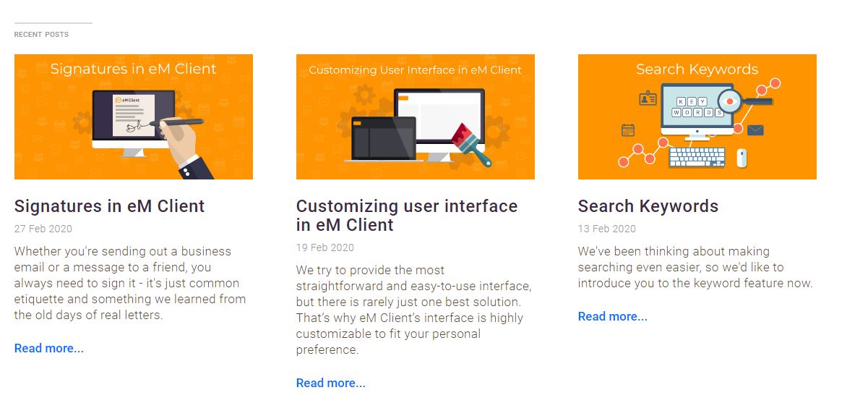
Task: Click the 'Signatures in eM Client' post title
Action: point(110,206)
